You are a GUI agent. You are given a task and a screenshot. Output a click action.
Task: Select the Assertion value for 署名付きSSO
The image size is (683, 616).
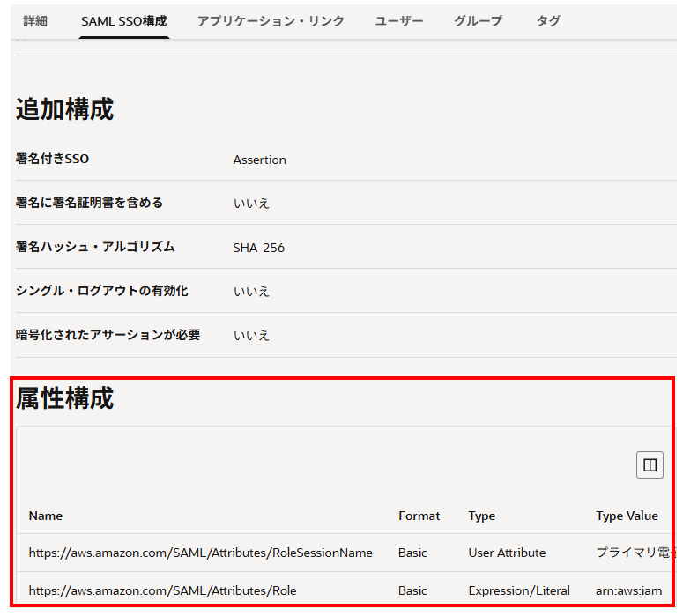pyautogui.click(x=259, y=160)
